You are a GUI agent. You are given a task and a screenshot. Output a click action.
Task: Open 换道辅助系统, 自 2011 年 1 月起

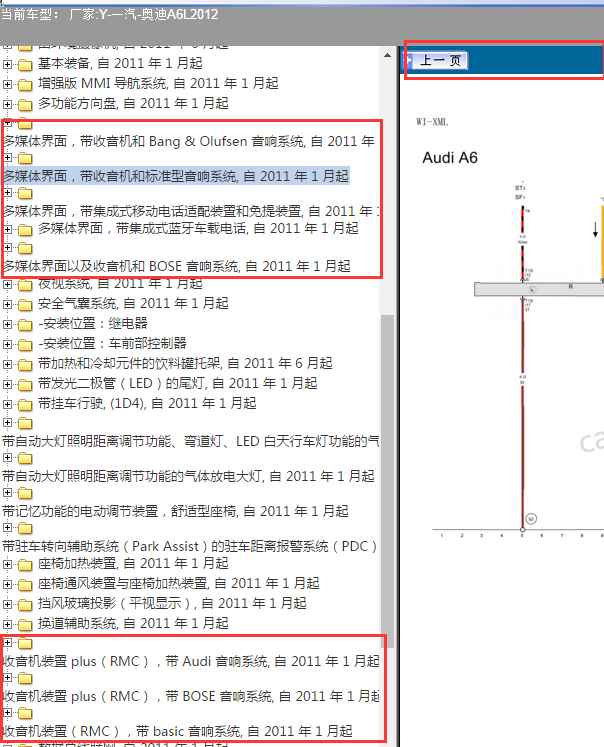pos(133,624)
